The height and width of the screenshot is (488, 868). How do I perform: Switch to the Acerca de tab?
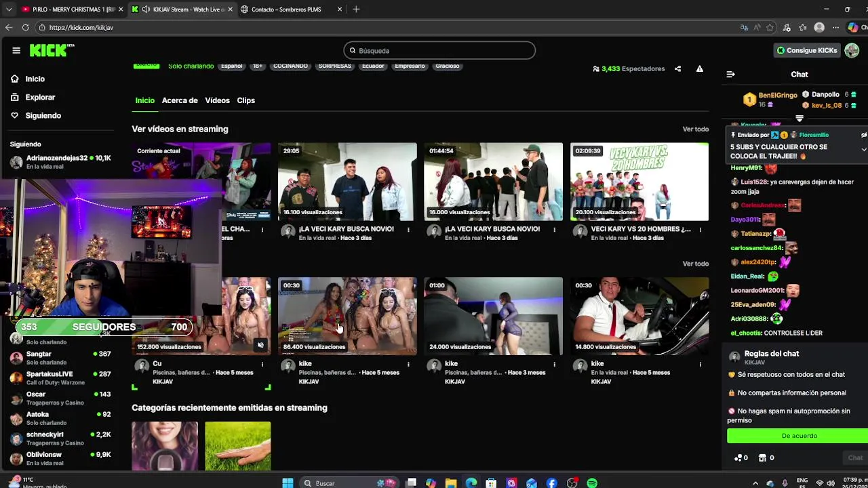coord(180,100)
